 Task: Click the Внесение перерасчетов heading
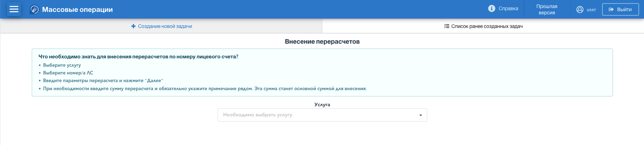coord(322,42)
